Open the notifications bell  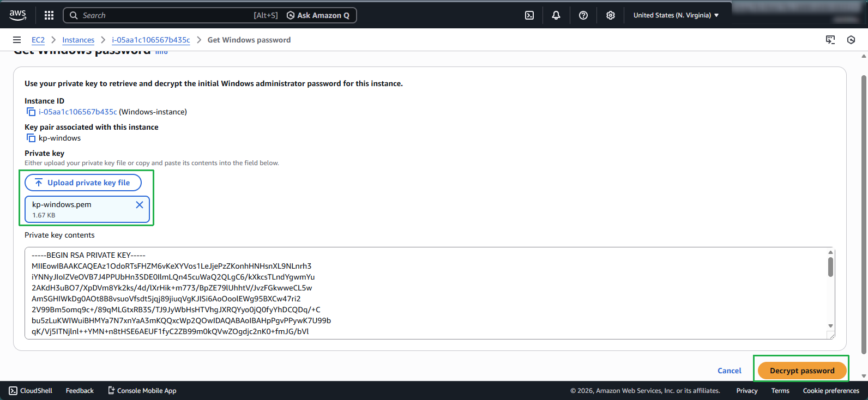(556, 15)
